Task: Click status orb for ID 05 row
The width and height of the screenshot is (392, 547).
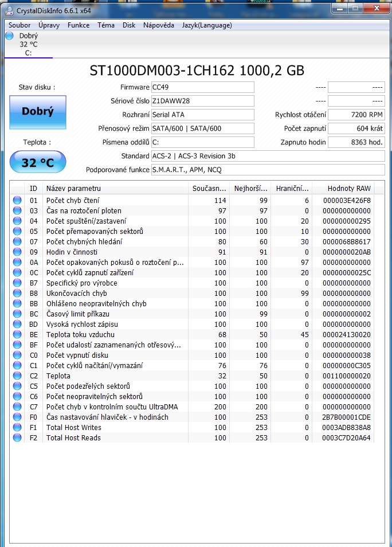Action: tap(17, 231)
